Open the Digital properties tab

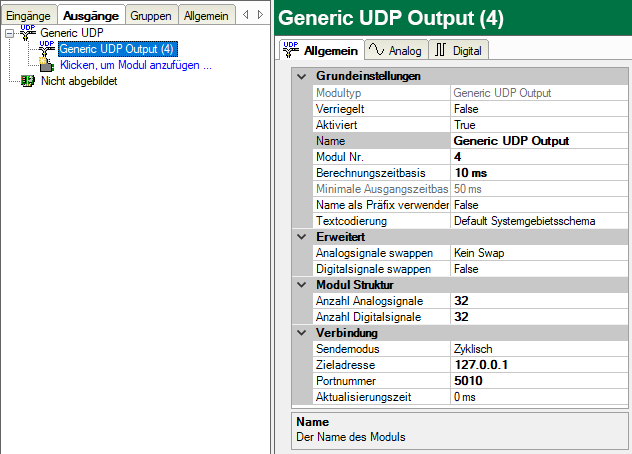pos(458,50)
